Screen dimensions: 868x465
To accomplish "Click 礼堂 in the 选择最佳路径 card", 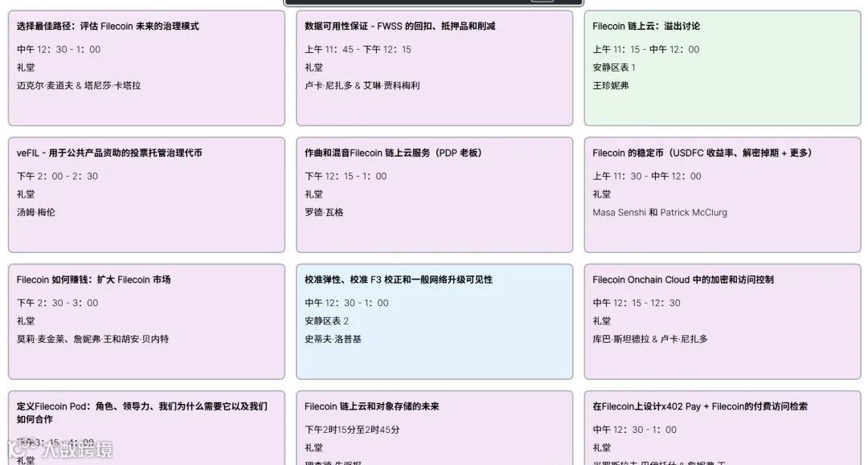I will click(x=26, y=67).
